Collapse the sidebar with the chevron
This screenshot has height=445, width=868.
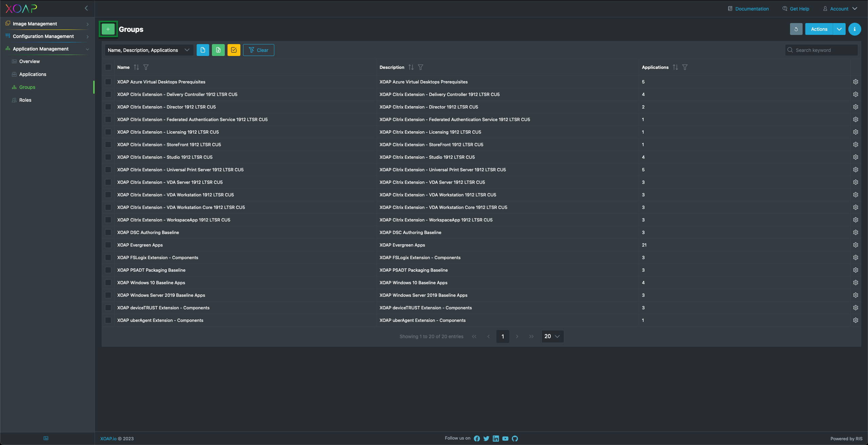(x=86, y=8)
